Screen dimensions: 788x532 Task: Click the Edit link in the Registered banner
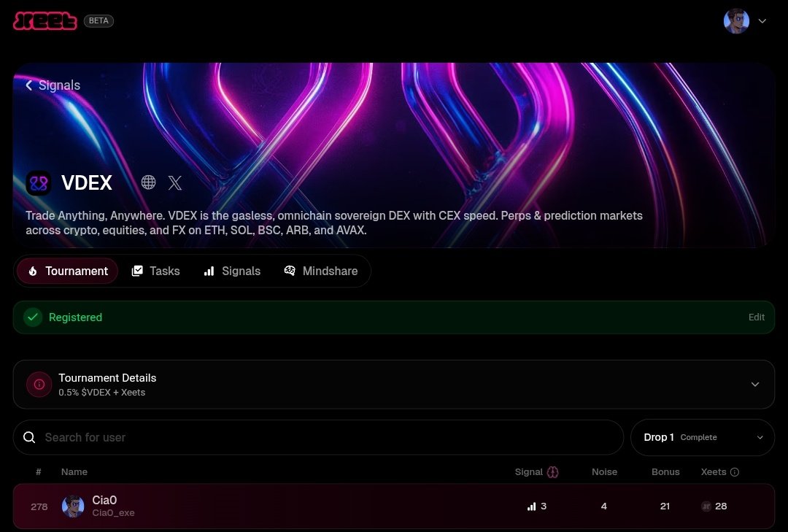tap(756, 317)
